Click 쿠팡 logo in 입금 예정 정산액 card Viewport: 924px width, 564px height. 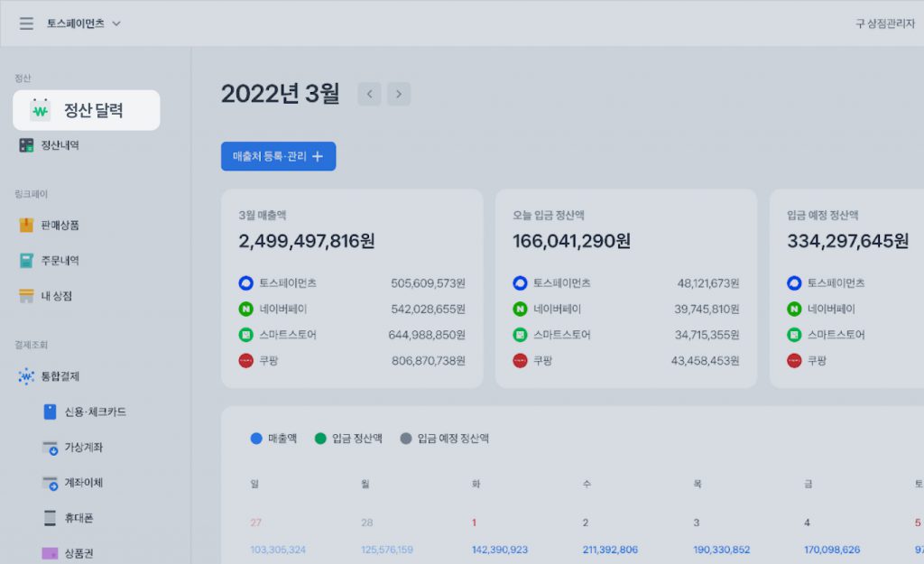click(794, 361)
